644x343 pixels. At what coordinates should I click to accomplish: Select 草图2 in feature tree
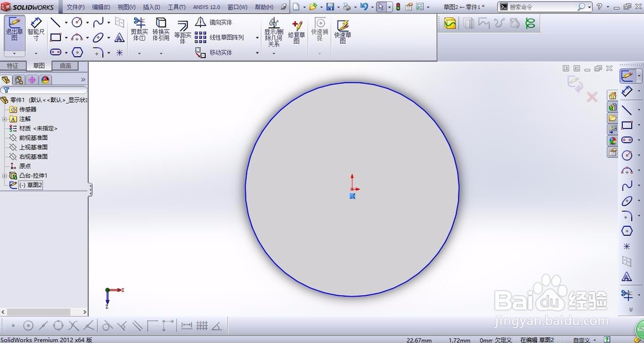point(31,185)
